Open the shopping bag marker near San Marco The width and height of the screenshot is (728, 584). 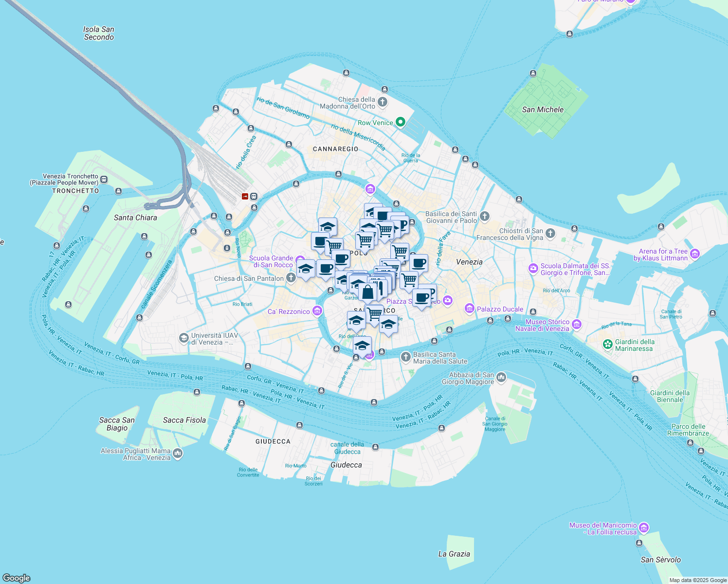tap(368, 293)
